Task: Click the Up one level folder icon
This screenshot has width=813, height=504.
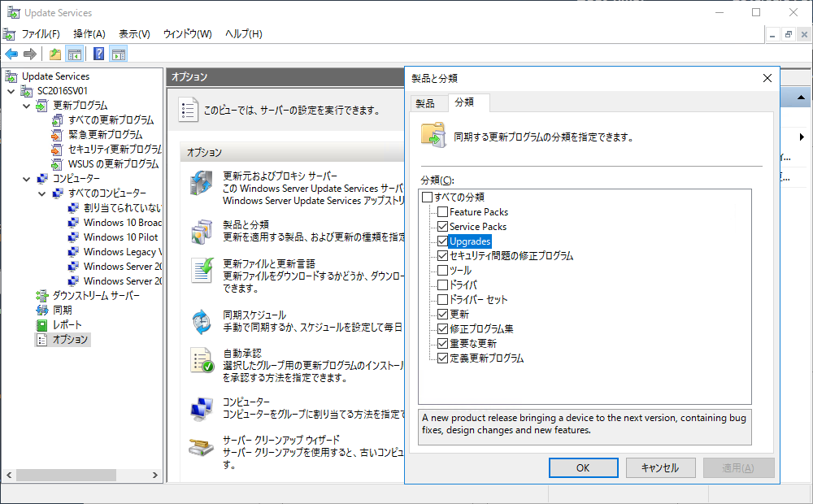Action: 55,54
